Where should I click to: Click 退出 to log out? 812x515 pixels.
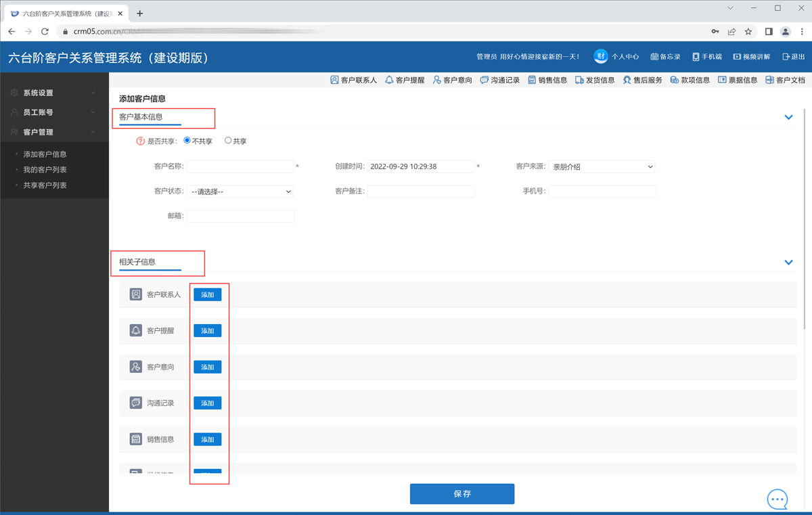coord(794,57)
